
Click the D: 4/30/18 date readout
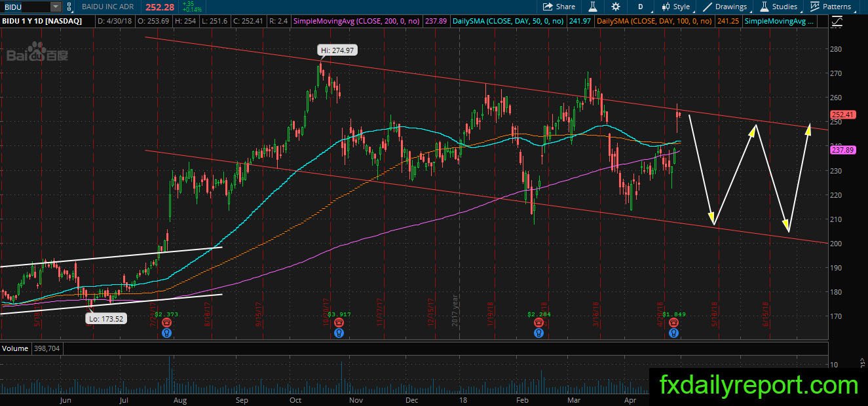pyautogui.click(x=113, y=22)
